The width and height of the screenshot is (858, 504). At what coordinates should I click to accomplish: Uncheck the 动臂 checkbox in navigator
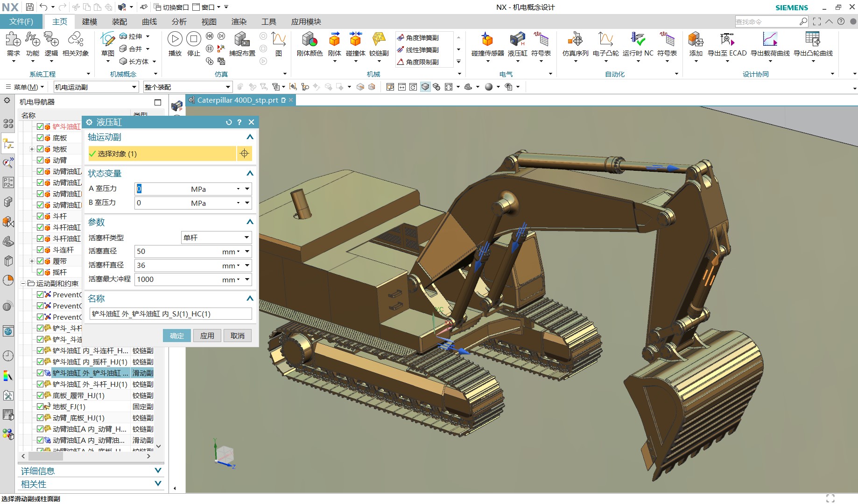(x=40, y=160)
